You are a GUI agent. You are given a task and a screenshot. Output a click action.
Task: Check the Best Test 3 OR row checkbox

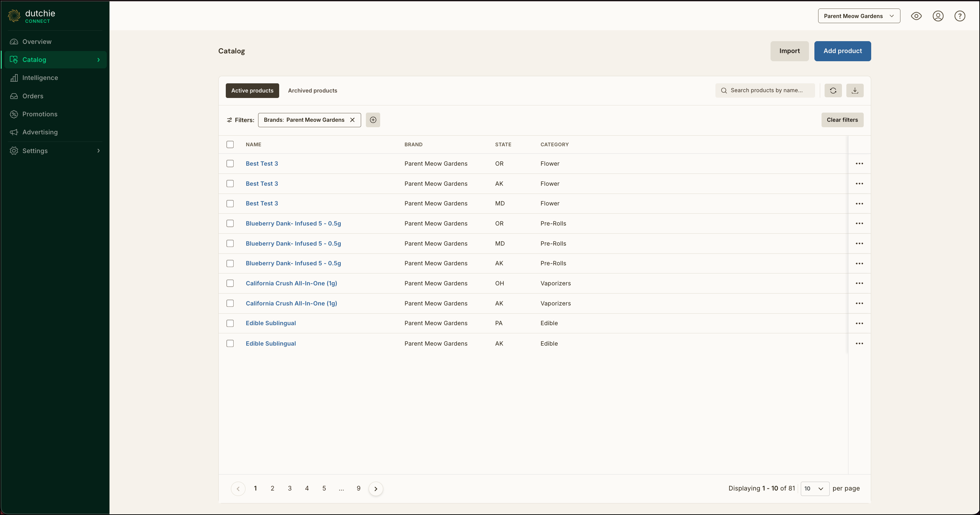pyautogui.click(x=230, y=164)
